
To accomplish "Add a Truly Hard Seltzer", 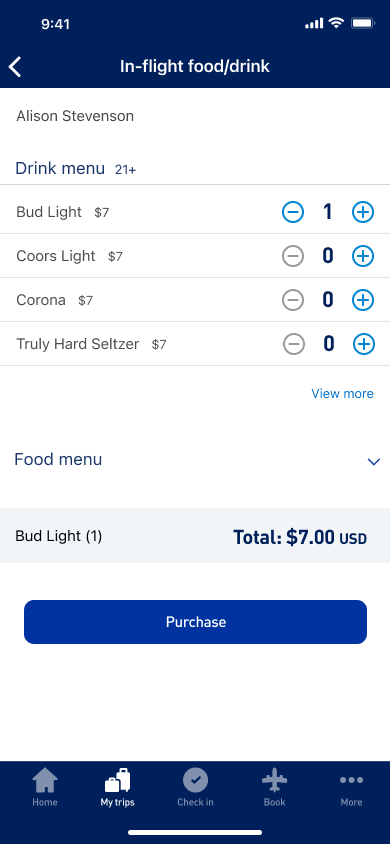I will 364,344.
